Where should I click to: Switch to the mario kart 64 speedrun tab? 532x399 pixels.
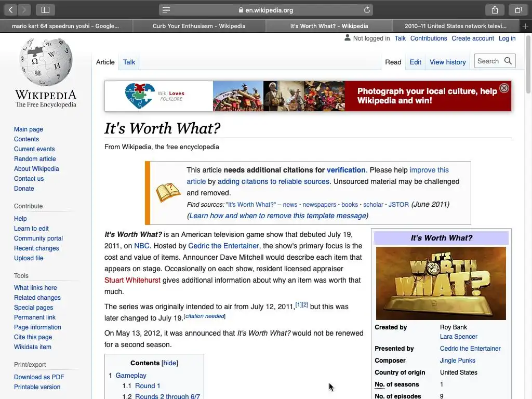click(66, 26)
